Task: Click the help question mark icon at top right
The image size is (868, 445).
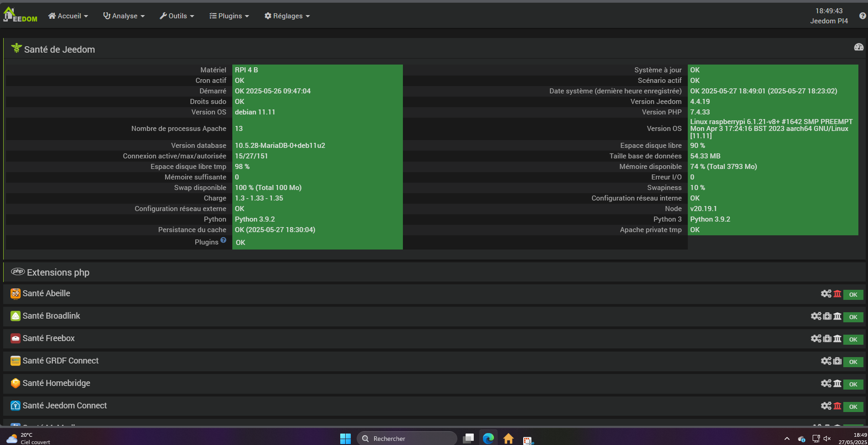Action: click(x=863, y=16)
